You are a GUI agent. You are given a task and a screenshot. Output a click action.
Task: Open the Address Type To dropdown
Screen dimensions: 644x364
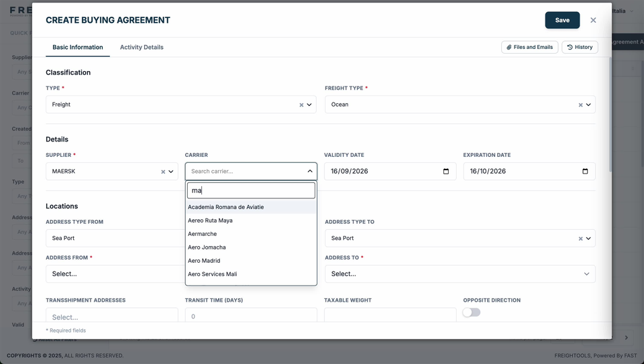588,239
